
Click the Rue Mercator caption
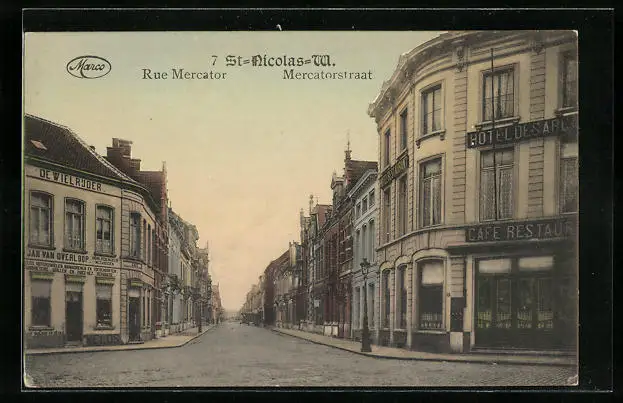pyautogui.click(x=183, y=74)
